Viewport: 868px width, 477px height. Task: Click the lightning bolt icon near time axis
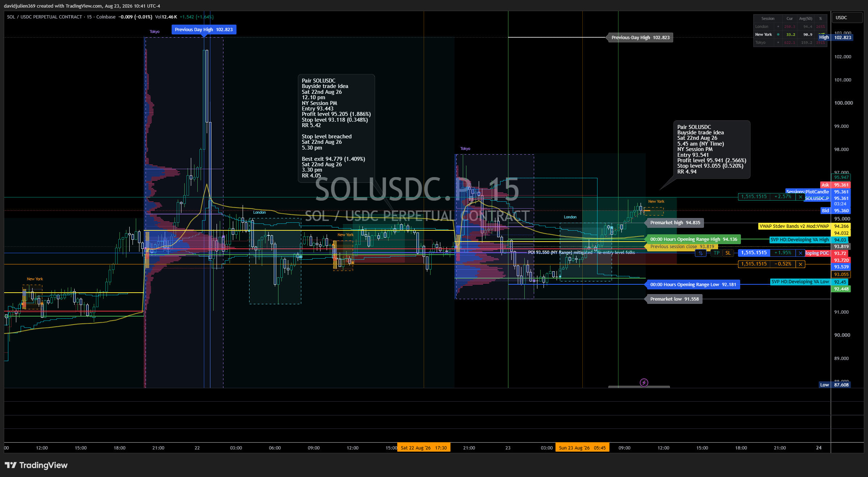(644, 382)
